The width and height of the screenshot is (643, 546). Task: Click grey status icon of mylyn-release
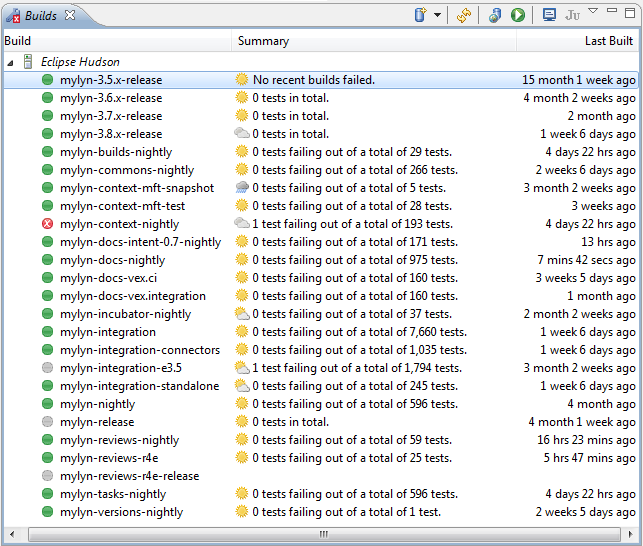point(48,422)
